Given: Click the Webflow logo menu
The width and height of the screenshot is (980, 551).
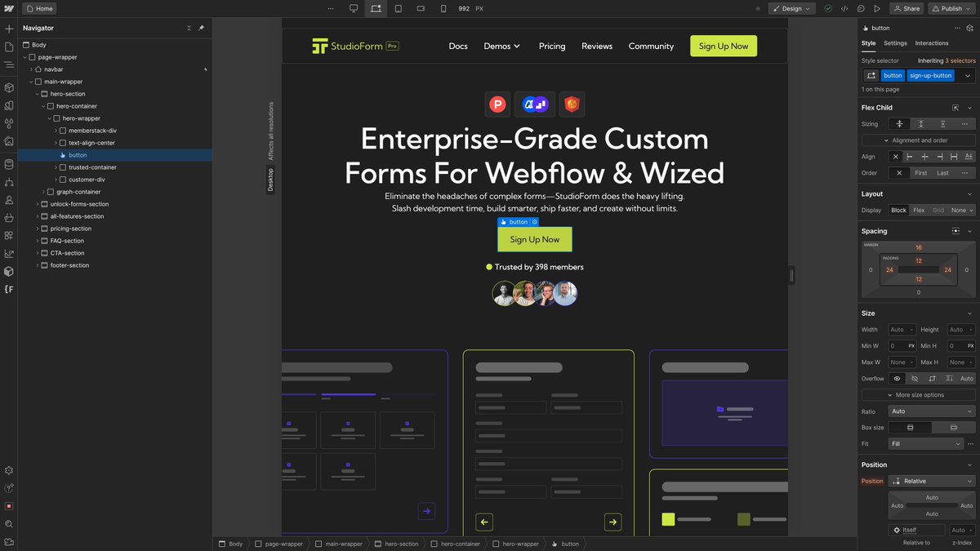Looking at the screenshot, I should [x=9, y=8].
